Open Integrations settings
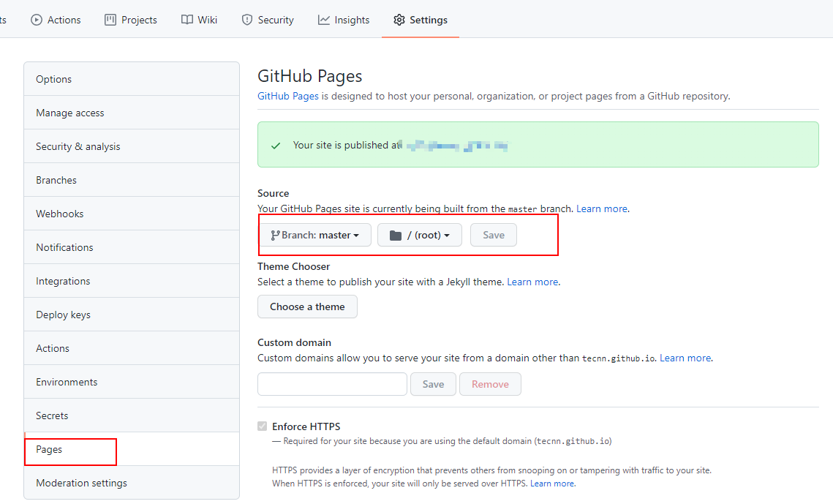Screen dimensions: 833x504 (x=132, y=281)
